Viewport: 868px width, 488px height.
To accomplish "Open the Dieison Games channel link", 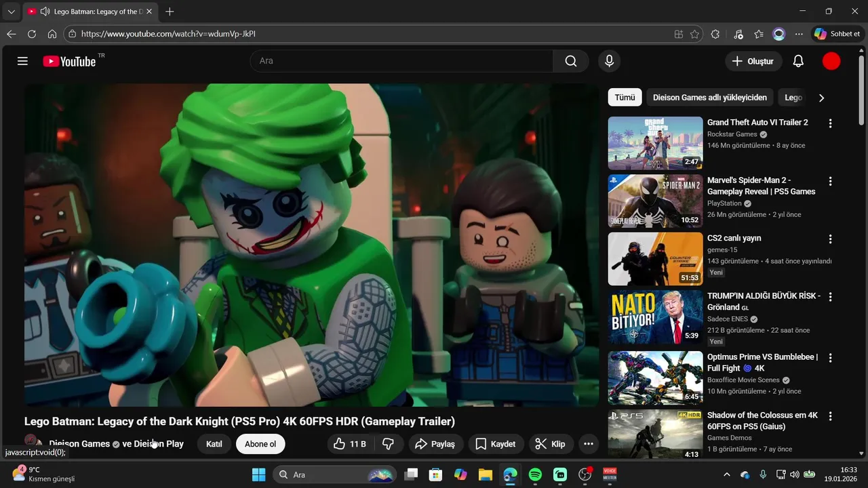I will coord(79,444).
